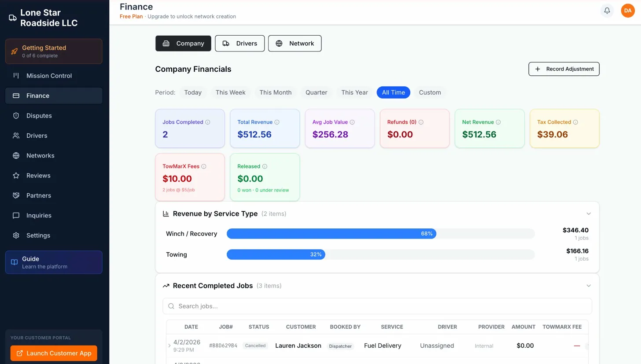The width and height of the screenshot is (641, 364).
Task: Click the DA user avatar
Action: (x=628, y=11)
